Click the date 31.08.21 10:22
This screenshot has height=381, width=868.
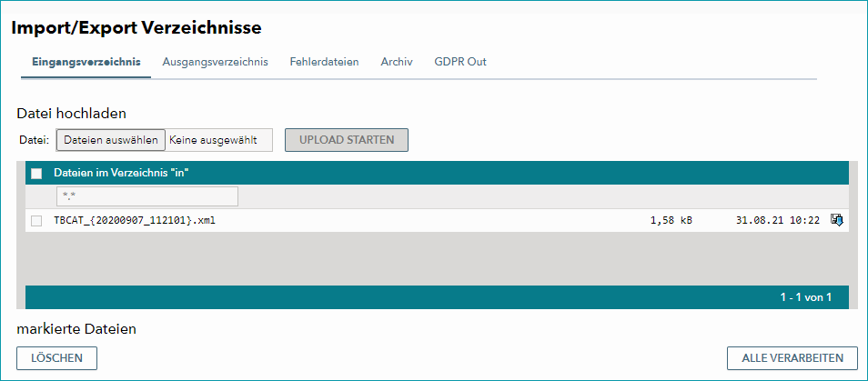click(778, 221)
